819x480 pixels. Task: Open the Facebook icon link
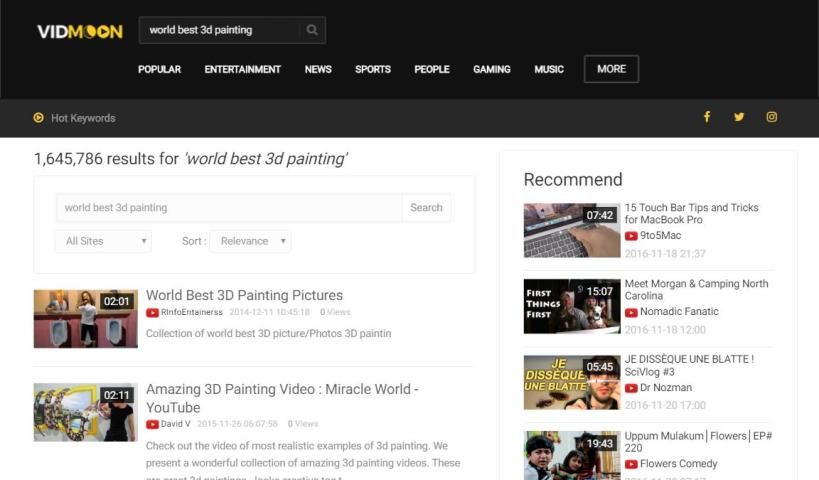pos(707,117)
